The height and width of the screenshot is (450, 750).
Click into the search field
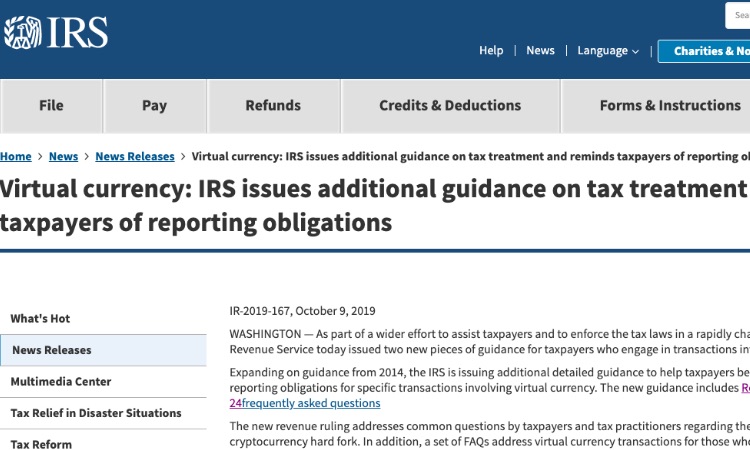tap(738, 15)
